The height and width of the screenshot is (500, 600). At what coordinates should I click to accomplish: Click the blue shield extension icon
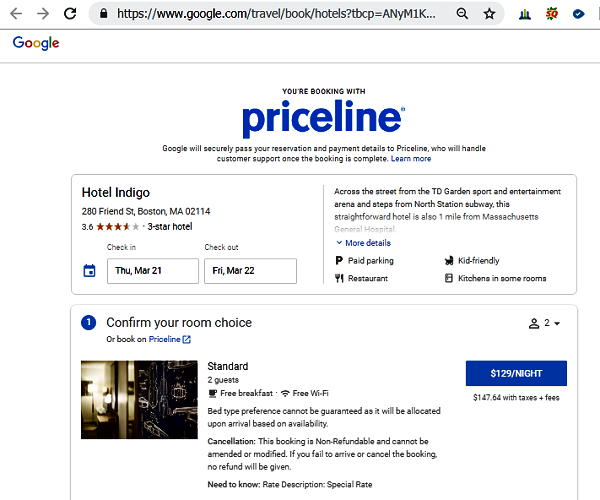[579, 14]
